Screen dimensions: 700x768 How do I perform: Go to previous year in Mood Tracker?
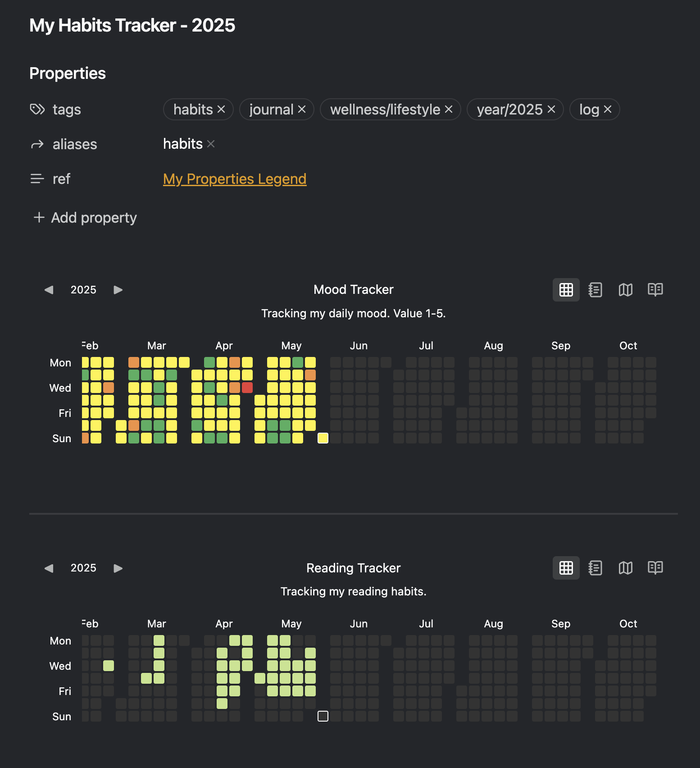coord(49,290)
